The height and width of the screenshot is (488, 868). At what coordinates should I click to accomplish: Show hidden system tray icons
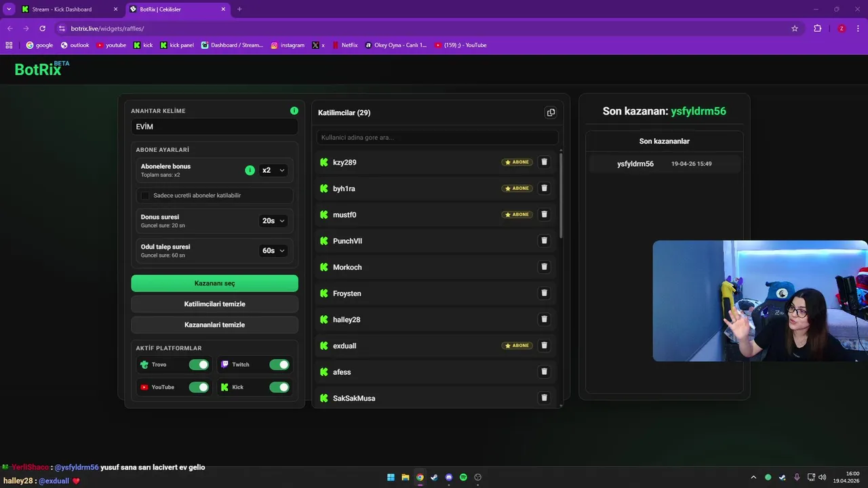[753, 477]
